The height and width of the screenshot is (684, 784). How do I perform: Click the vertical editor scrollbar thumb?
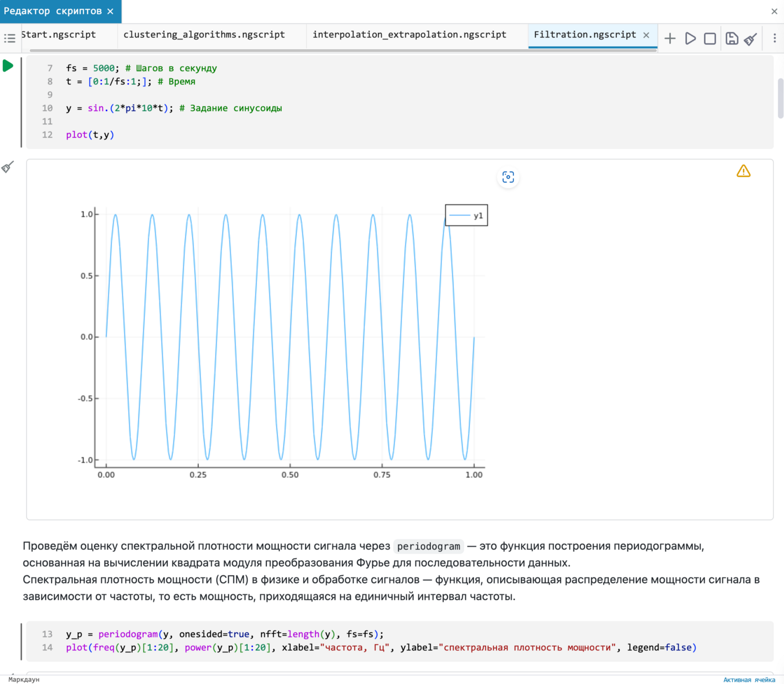pos(780,98)
